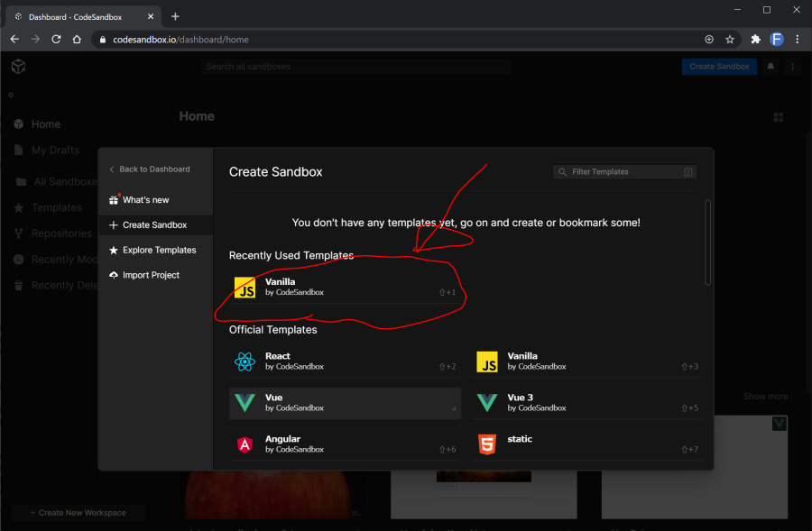The image size is (812, 531).
Task: Open Chrome's three-dot menu
Action: pos(797,40)
